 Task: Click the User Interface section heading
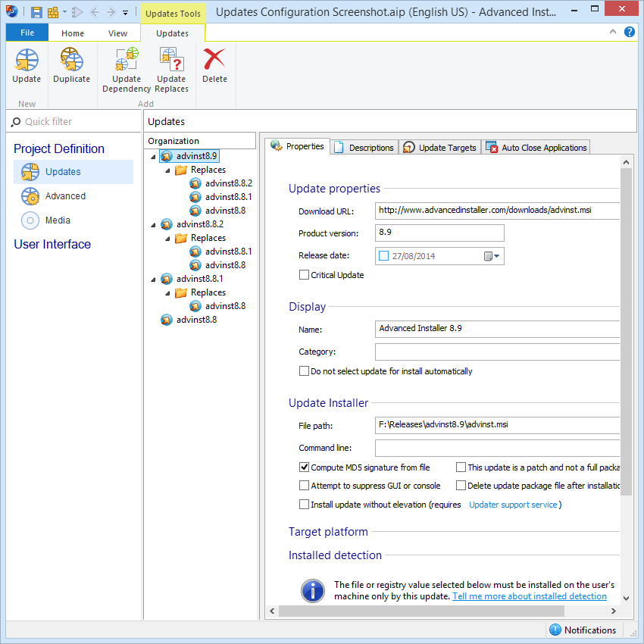pyautogui.click(x=52, y=245)
